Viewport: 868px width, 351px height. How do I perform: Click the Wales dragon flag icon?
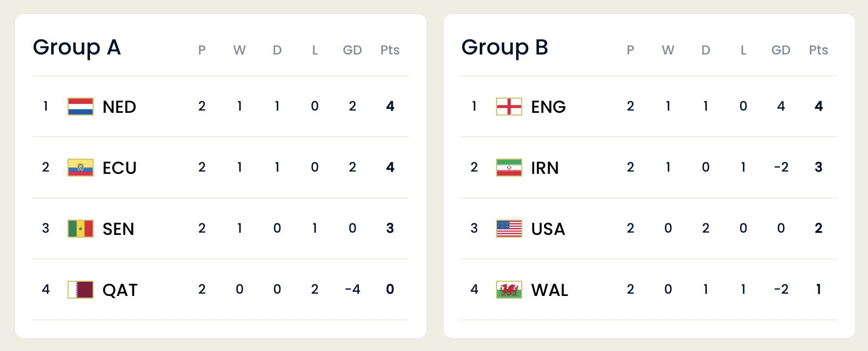(509, 289)
